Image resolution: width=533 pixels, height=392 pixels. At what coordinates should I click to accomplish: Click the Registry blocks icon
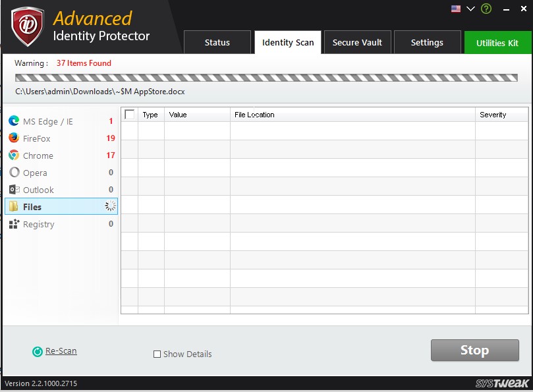click(x=14, y=224)
